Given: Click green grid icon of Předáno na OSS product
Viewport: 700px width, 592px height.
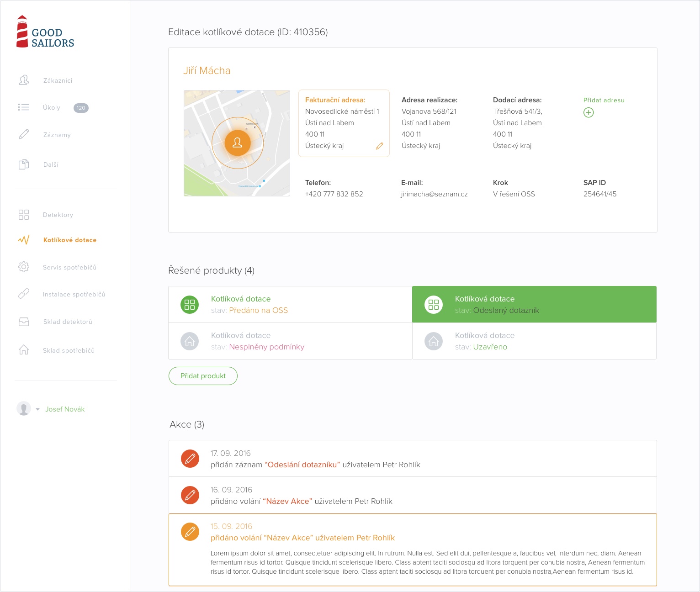Looking at the screenshot, I should coord(190,304).
